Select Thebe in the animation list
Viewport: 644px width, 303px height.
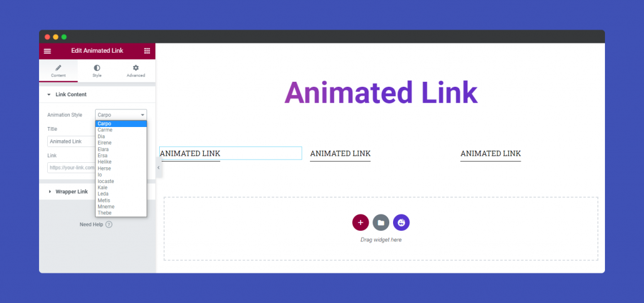pyautogui.click(x=121, y=212)
